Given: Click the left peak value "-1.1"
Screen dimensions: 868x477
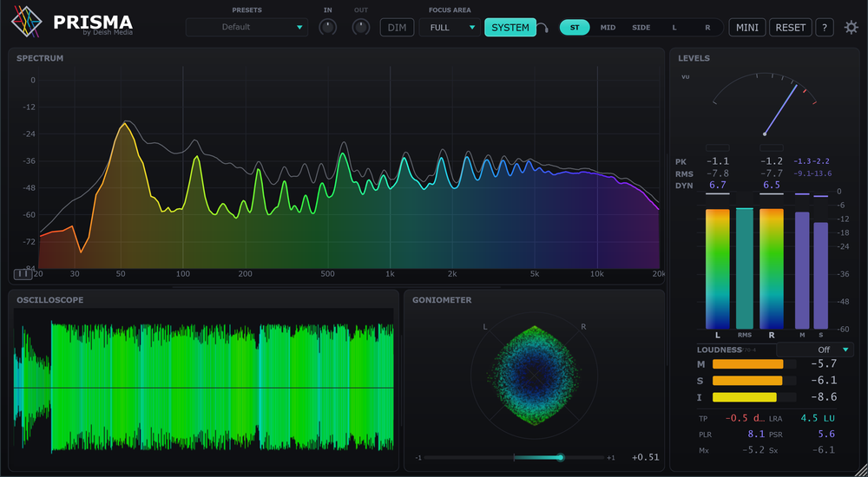Looking at the screenshot, I should click(x=718, y=161).
